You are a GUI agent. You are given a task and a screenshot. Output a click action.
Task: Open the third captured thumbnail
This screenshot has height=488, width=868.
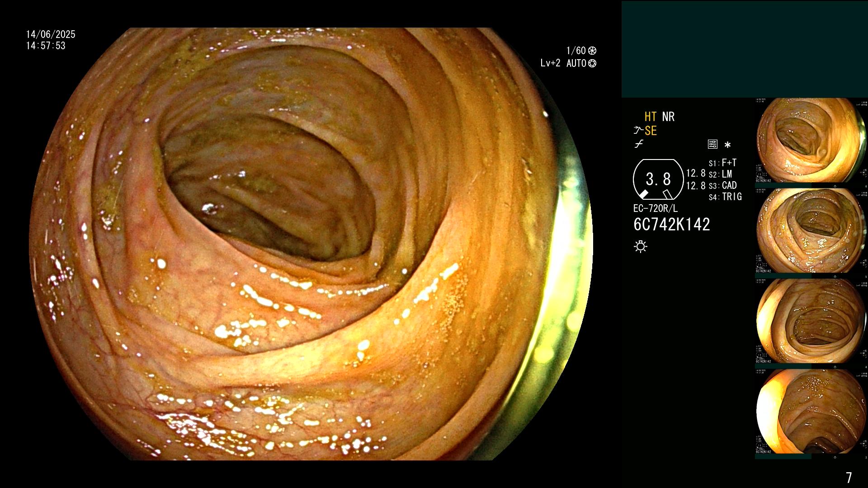811,321
